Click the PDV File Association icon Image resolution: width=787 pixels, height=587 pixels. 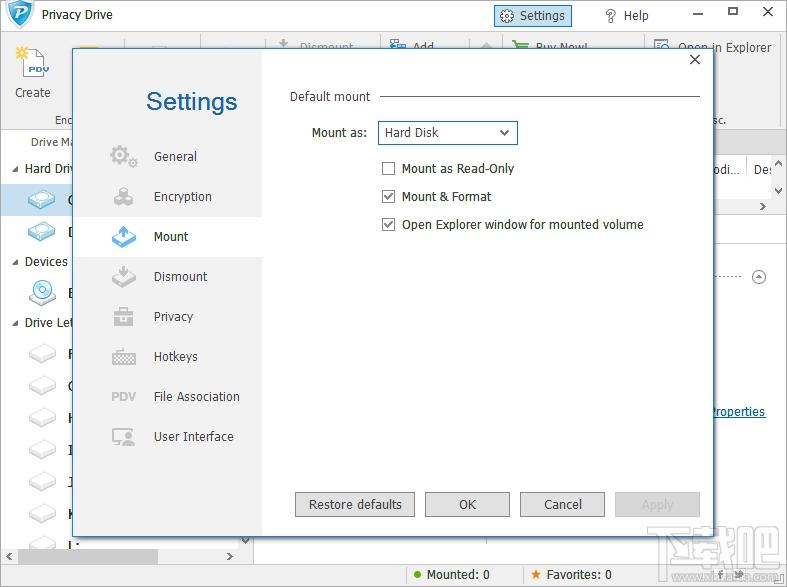(123, 397)
